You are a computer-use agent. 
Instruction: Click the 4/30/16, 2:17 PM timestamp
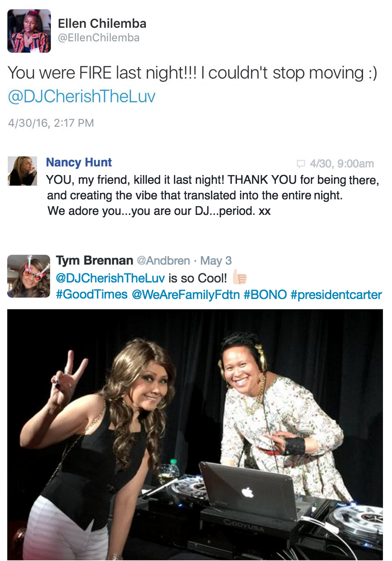pyautogui.click(x=51, y=123)
